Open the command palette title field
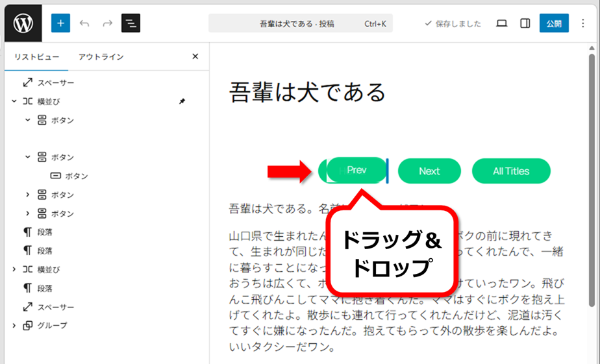Viewport: 600px width, 364px height. pos(300,23)
